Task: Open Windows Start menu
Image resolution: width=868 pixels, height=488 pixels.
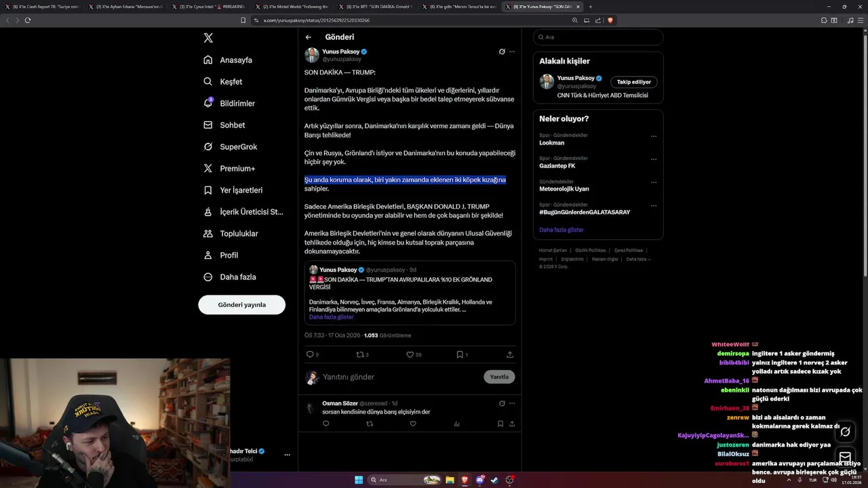Action: coord(359,480)
